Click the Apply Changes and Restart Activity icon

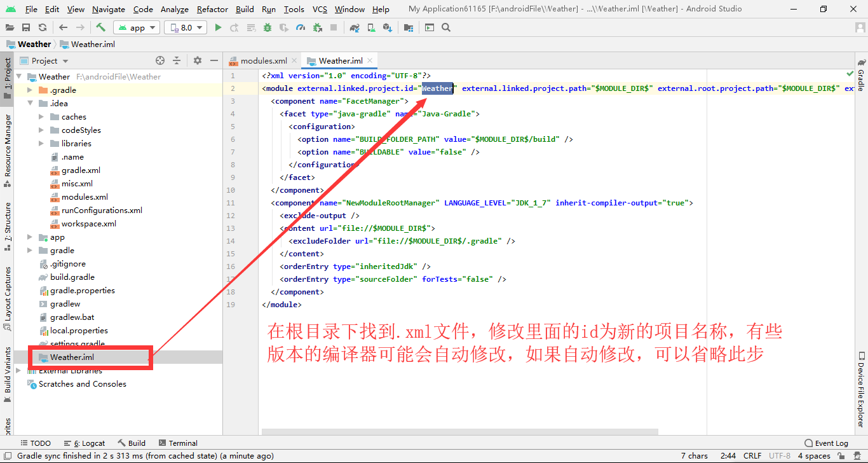[234, 27]
